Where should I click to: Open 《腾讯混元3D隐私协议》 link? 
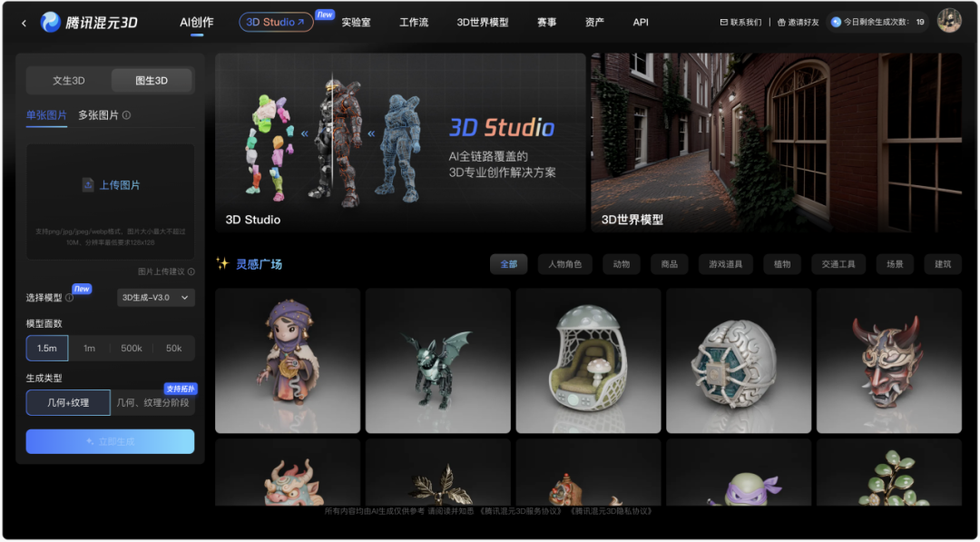[x=612, y=511]
